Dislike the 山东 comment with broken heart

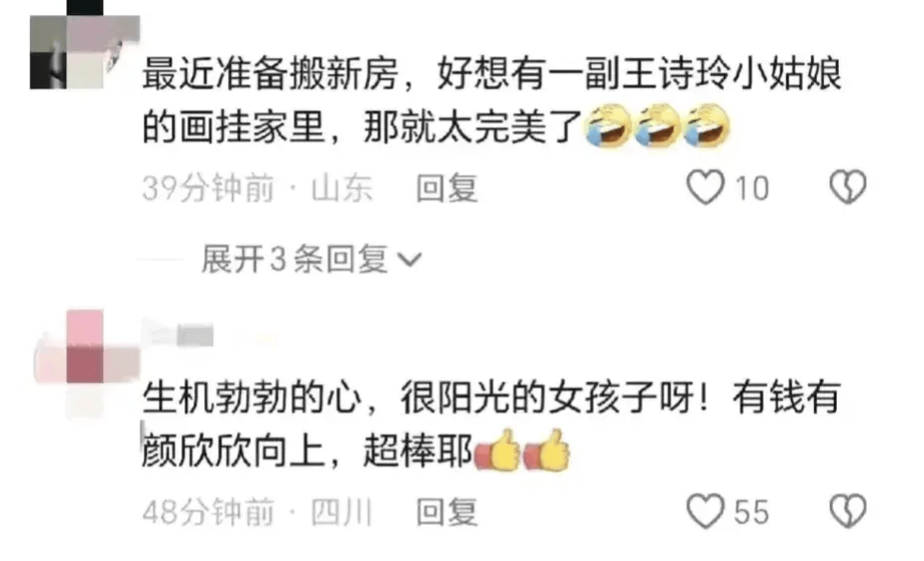[849, 188]
